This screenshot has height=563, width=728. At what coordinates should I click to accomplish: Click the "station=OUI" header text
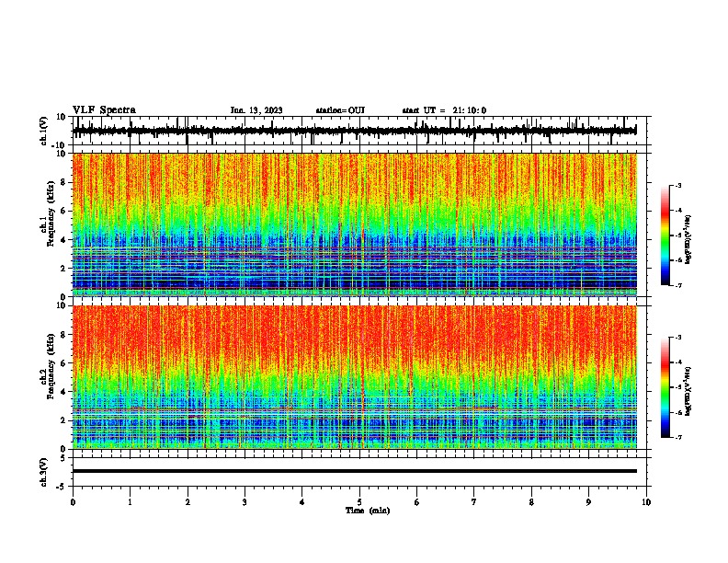pyautogui.click(x=340, y=110)
